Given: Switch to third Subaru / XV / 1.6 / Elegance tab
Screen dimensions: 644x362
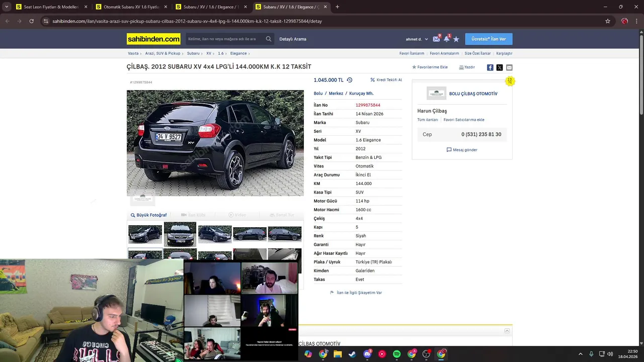Looking at the screenshot, I should (x=211, y=7).
